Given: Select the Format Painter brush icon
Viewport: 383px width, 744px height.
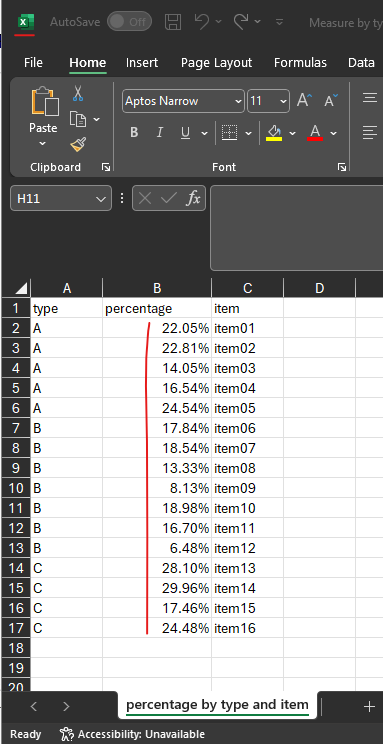Looking at the screenshot, I should (x=78, y=144).
